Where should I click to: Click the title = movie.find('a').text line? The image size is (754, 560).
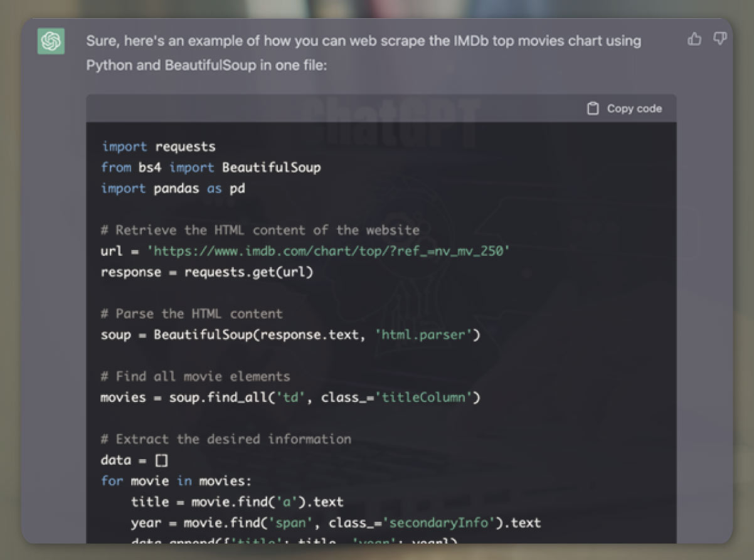237,502
